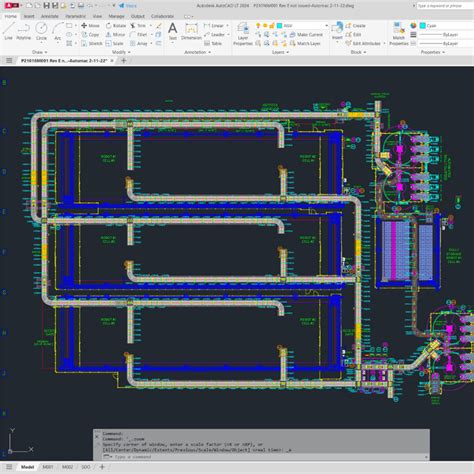Image resolution: width=474 pixels, height=474 pixels.
Task: Select the Line tool
Action: (x=8, y=31)
